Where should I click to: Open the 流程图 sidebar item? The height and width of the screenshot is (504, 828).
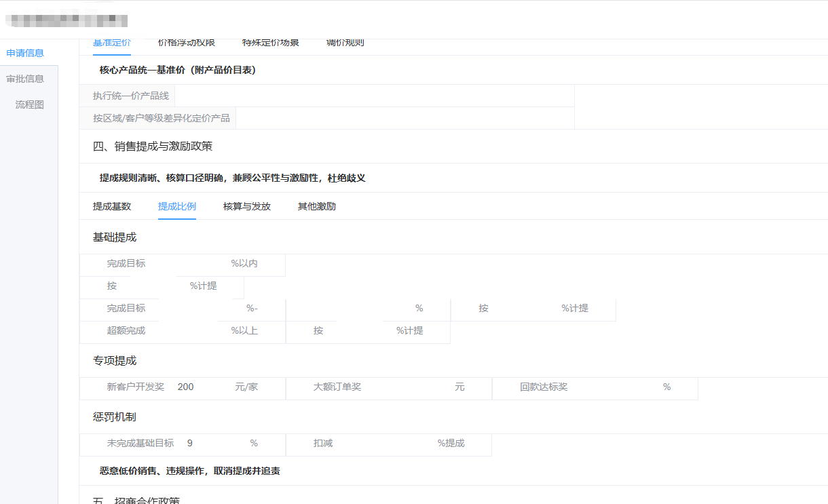click(x=30, y=104)
